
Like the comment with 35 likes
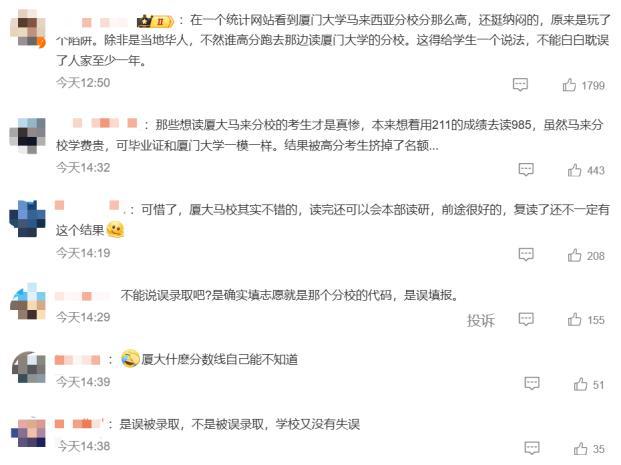tap(580, 448)
